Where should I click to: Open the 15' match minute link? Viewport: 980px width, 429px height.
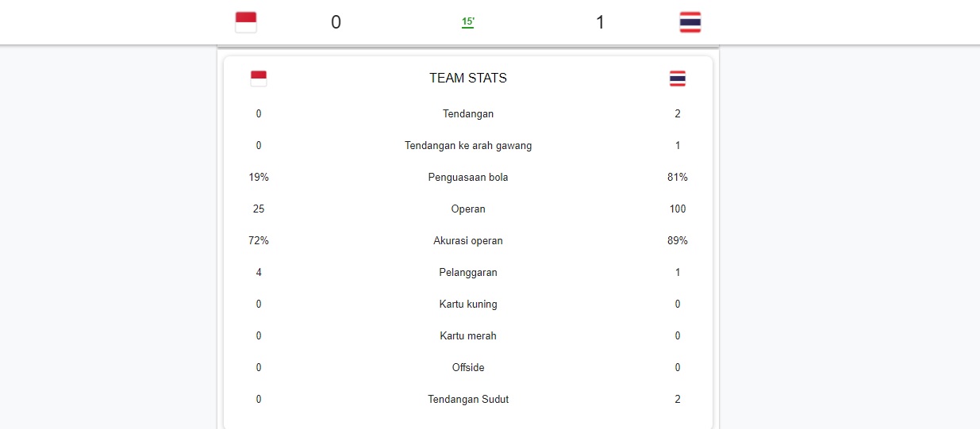coord(468,22)
